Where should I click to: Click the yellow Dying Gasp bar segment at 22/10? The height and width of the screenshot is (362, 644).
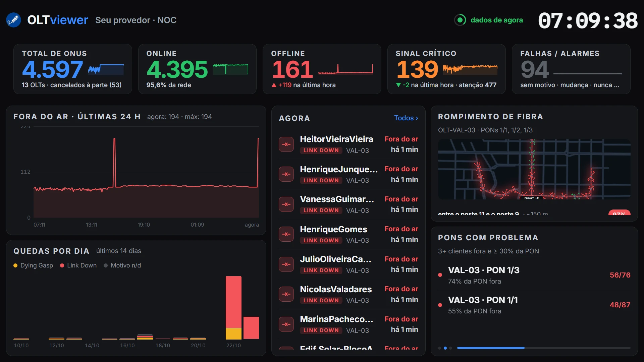coord(233,334)
